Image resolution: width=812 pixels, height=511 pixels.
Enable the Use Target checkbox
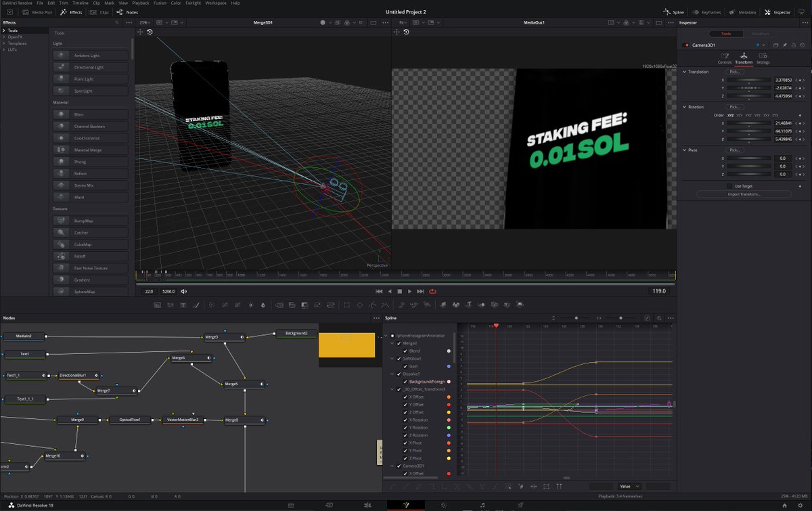[x=729, y=185]
